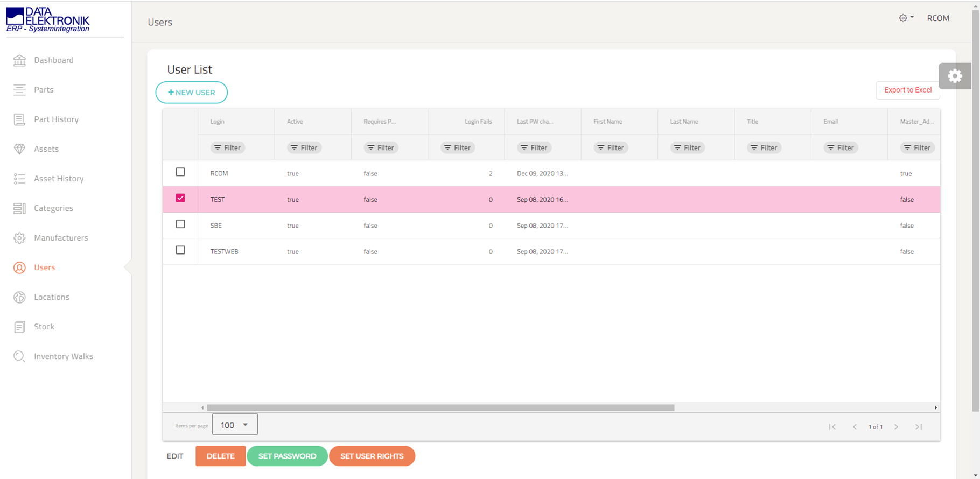Select the TESTWEB user row checkbox

pyautogui.click(x=180, y=250)
